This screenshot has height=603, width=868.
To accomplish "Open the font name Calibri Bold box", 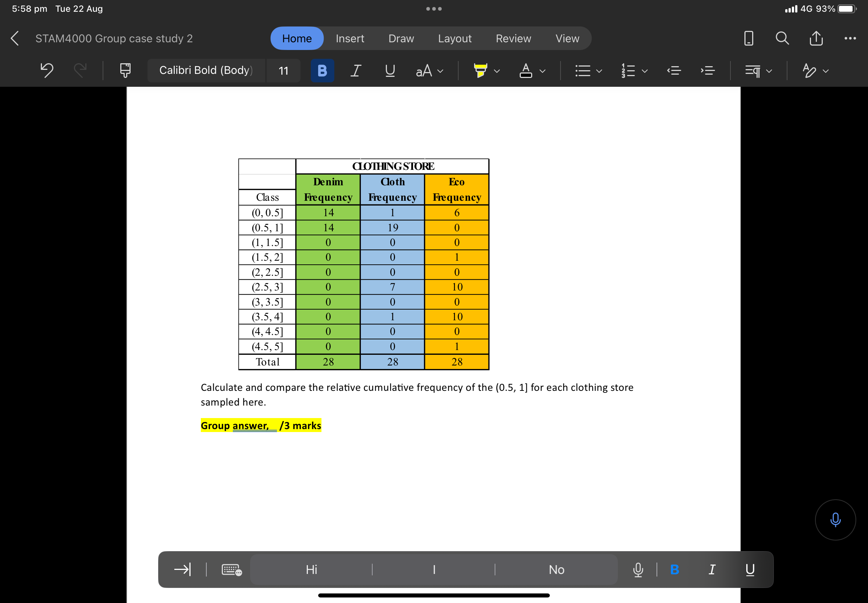I will (x=206, y=70).
